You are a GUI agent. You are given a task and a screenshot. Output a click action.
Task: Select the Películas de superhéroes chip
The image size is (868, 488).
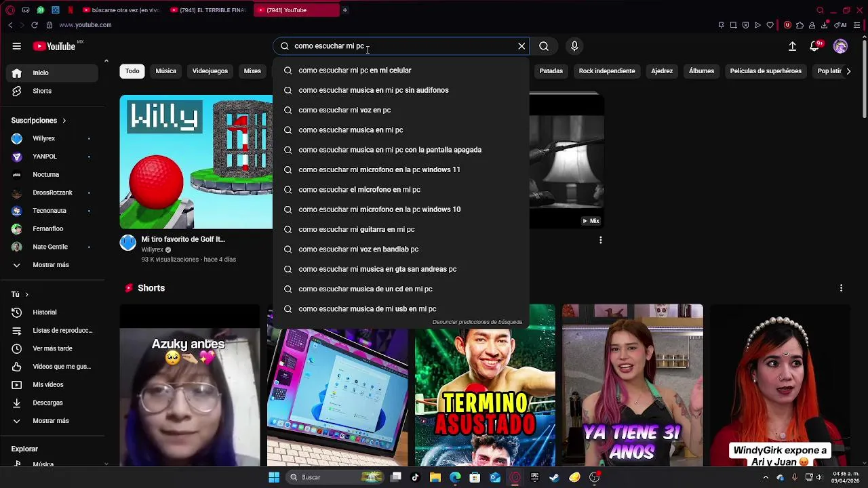(766, 71)
